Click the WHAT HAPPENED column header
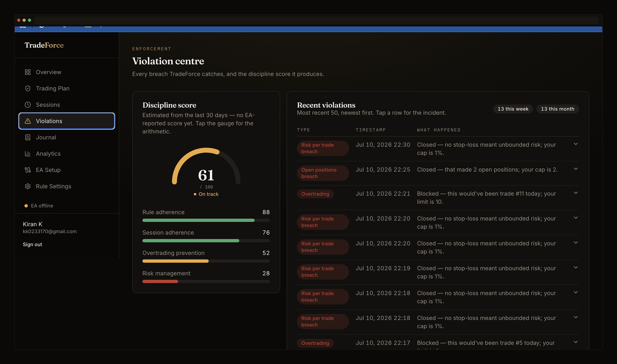Image resolution: width=617 pixels, height=364 pixels. click(439, 130)
